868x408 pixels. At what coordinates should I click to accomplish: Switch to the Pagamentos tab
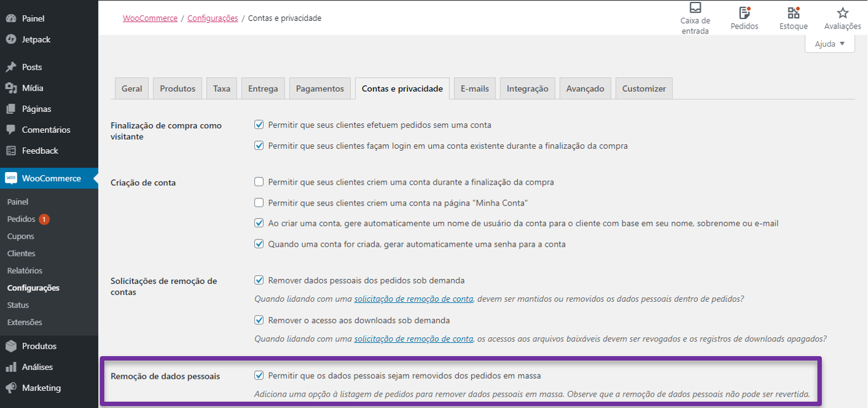tap(320, 89)
